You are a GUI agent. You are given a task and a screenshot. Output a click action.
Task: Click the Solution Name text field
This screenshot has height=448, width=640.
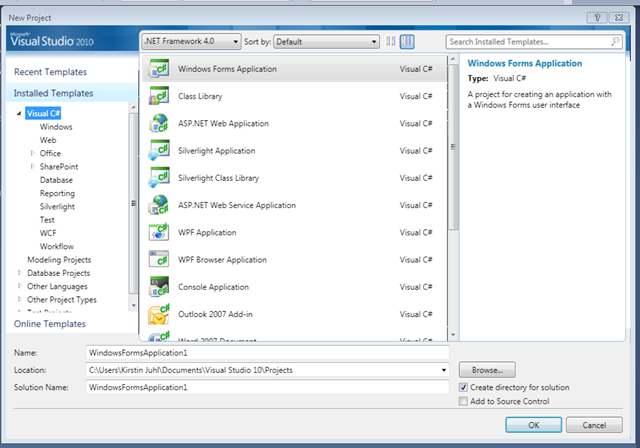tap(267, 387)
